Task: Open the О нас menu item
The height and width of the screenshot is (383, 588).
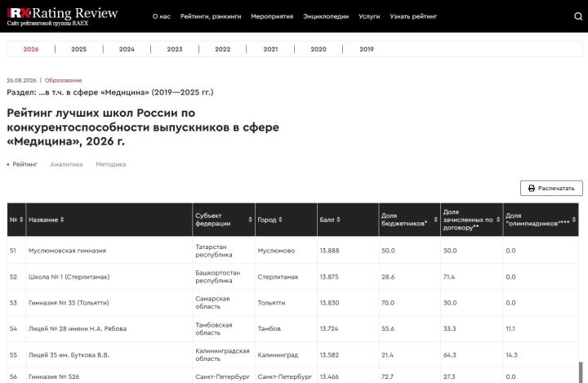Action: tap(162, 16)
